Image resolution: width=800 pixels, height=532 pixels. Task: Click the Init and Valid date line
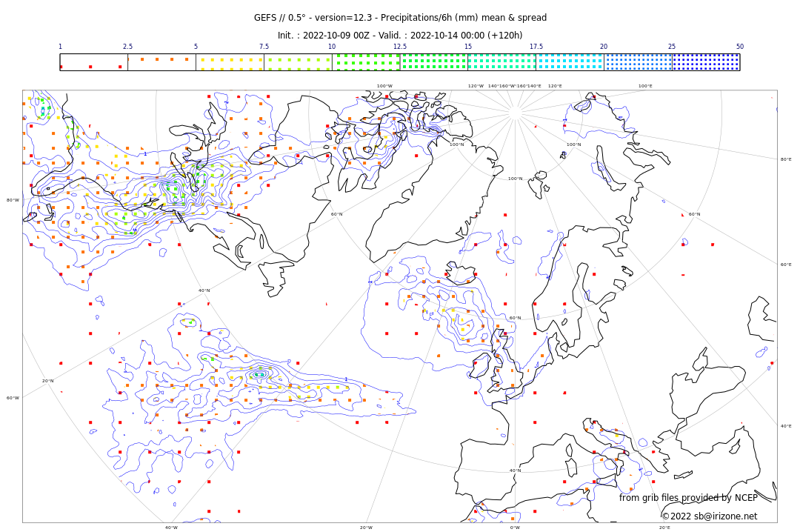tap(400, 36)
